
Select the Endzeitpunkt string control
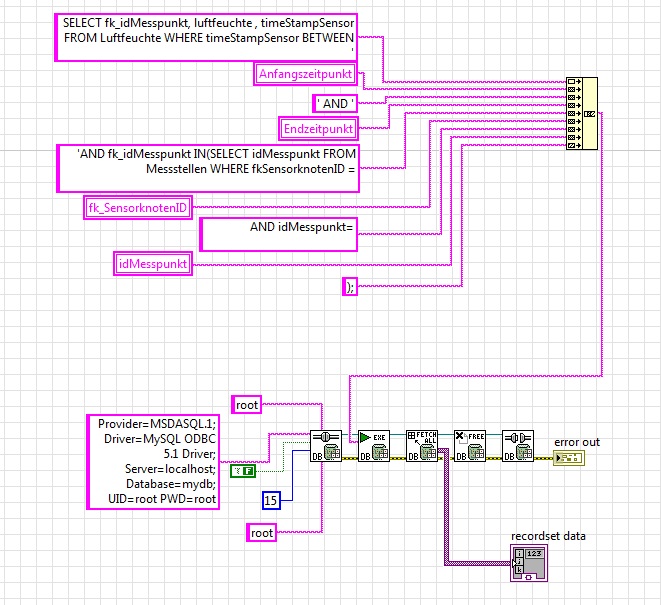[318, 129]
